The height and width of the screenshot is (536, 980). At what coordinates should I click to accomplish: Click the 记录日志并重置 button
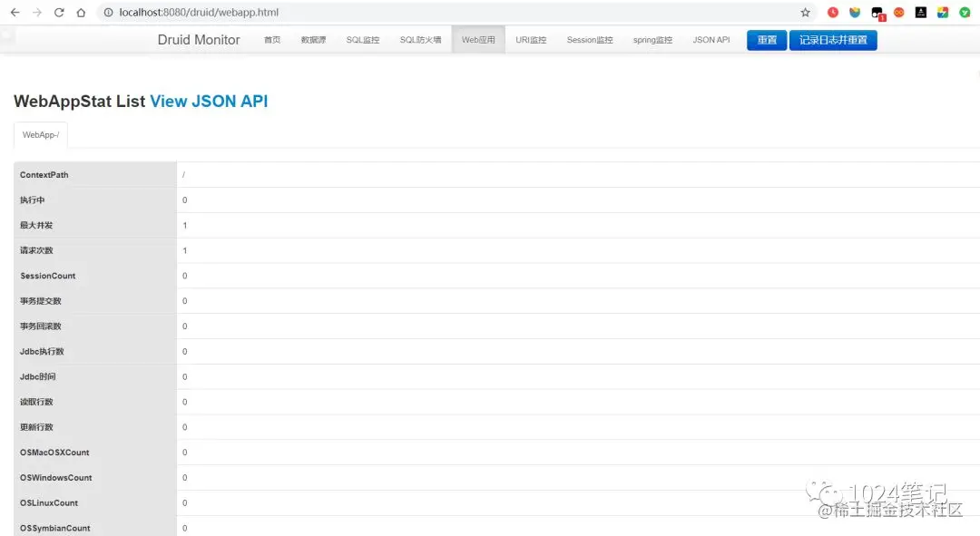(832, 40)
